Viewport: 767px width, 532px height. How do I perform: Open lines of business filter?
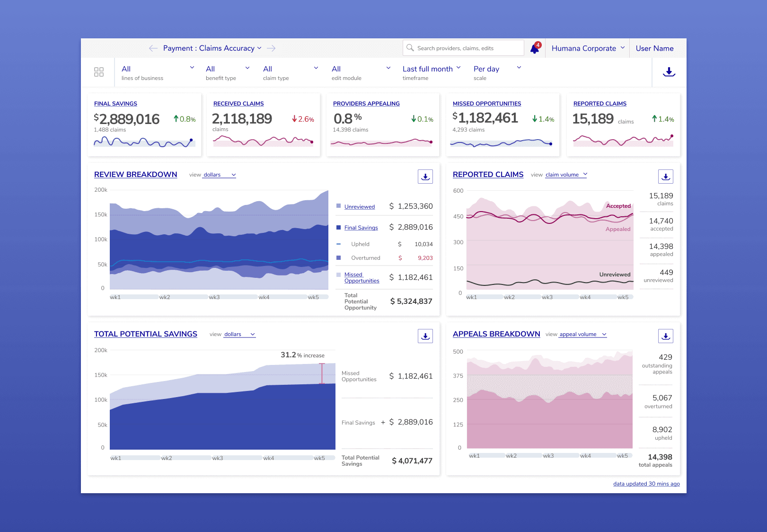[158, 72]
